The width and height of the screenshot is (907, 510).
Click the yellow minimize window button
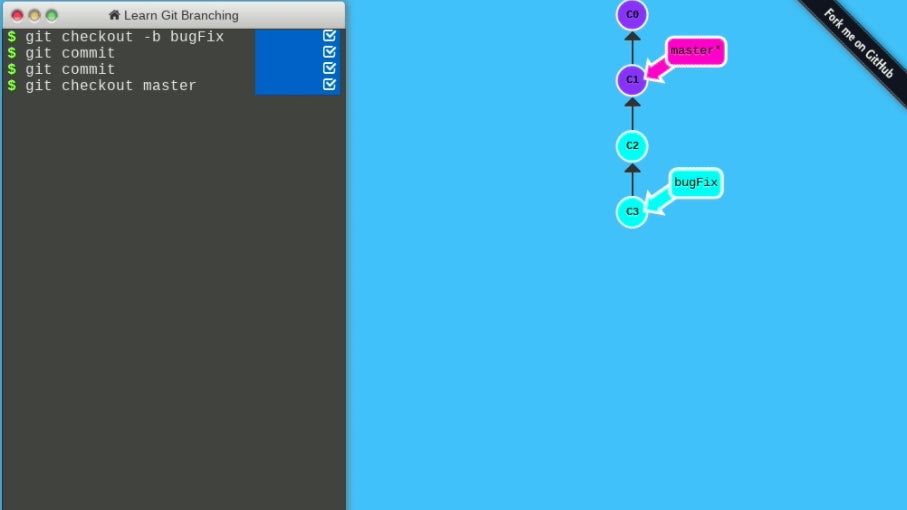(35, 16)
